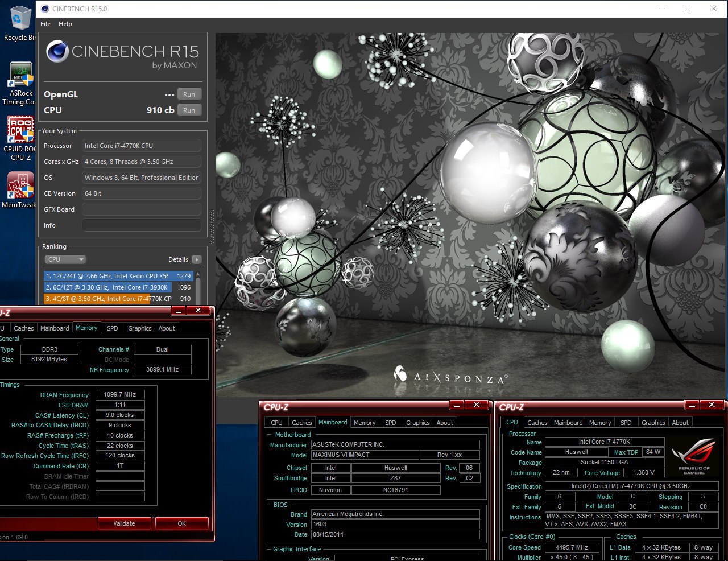Maximize the Cinebench R15.0 window
The image size is (728, 561).
pyautogui.click(x=688, y=9)
